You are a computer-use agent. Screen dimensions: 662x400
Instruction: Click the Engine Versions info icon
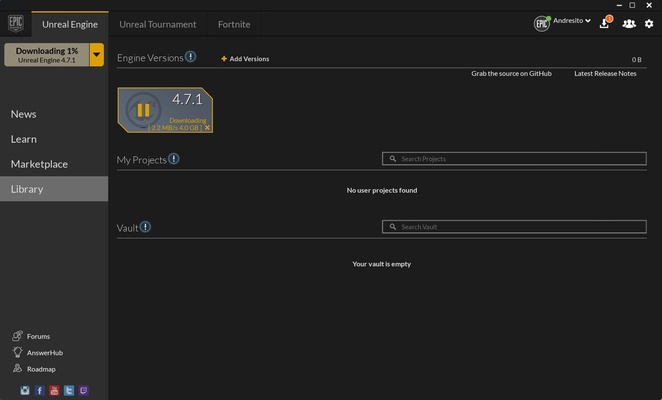191,58
